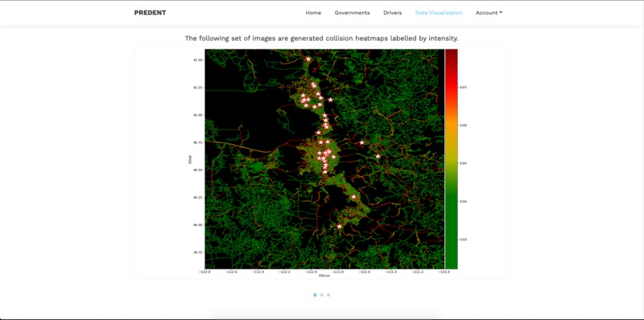Image resolution: width=644 pixels, height=320 pixels.
Task: Select the Data Visualization nav link
Action: coord(439,13)
